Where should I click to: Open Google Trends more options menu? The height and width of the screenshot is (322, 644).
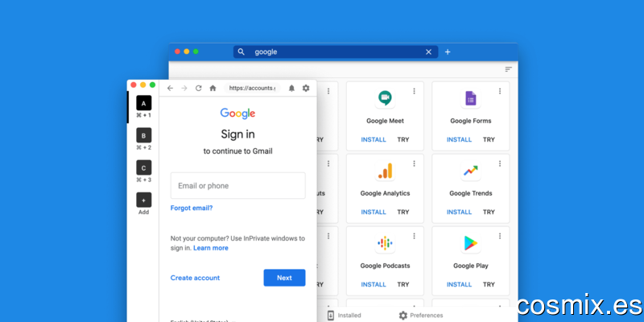coord(500,163)
